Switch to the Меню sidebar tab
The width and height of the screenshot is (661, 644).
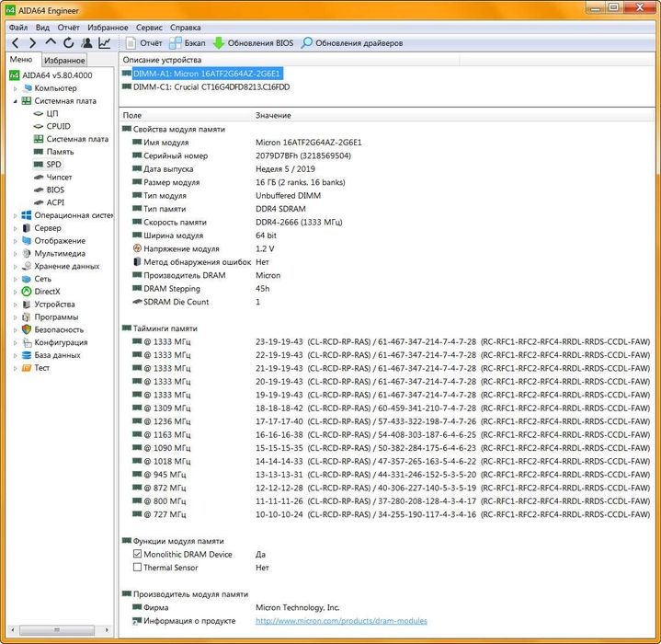coord(21,60)
